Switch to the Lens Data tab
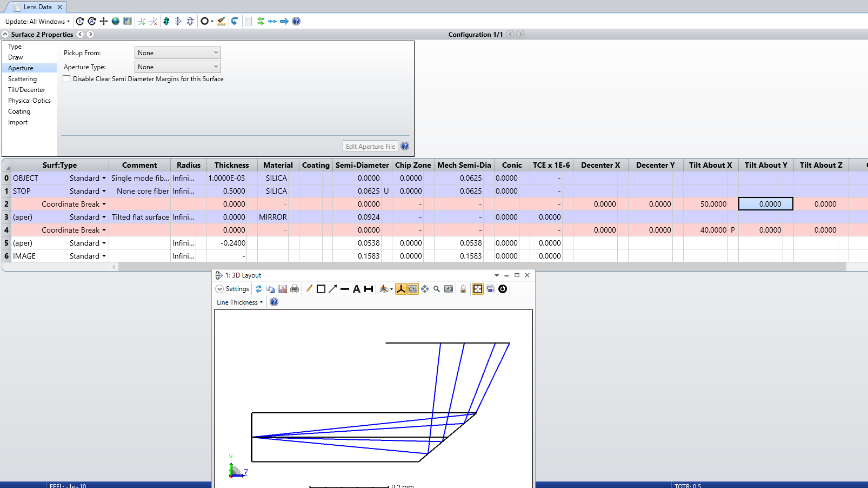Viewport: 868px width, 488px height. [37, 7]
